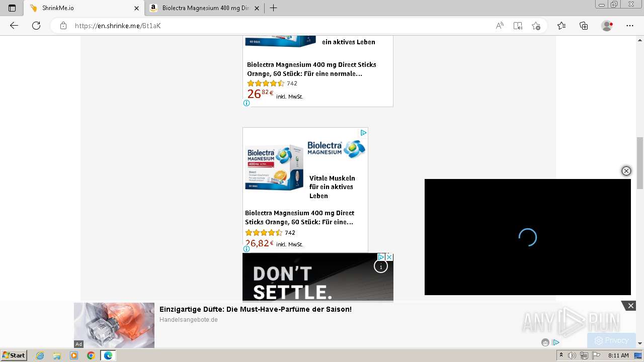
Task: Open File Explorer from taskbar
Action: (x=57, y=355)
